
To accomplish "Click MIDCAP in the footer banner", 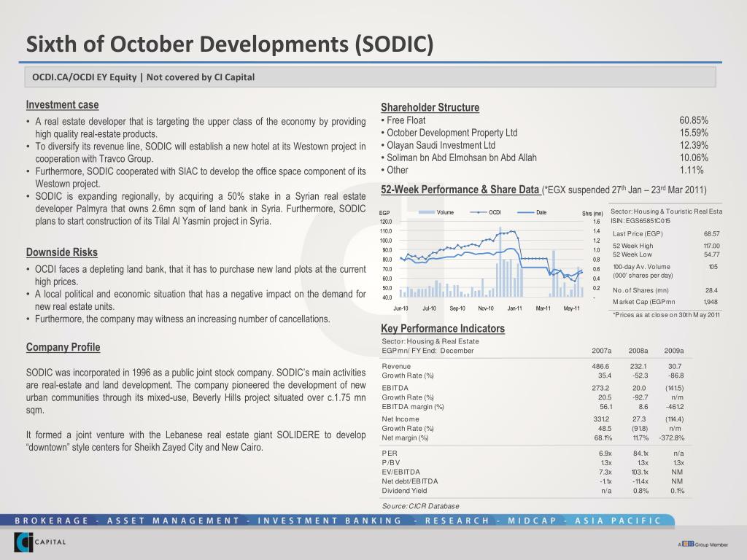I will 532,521.
